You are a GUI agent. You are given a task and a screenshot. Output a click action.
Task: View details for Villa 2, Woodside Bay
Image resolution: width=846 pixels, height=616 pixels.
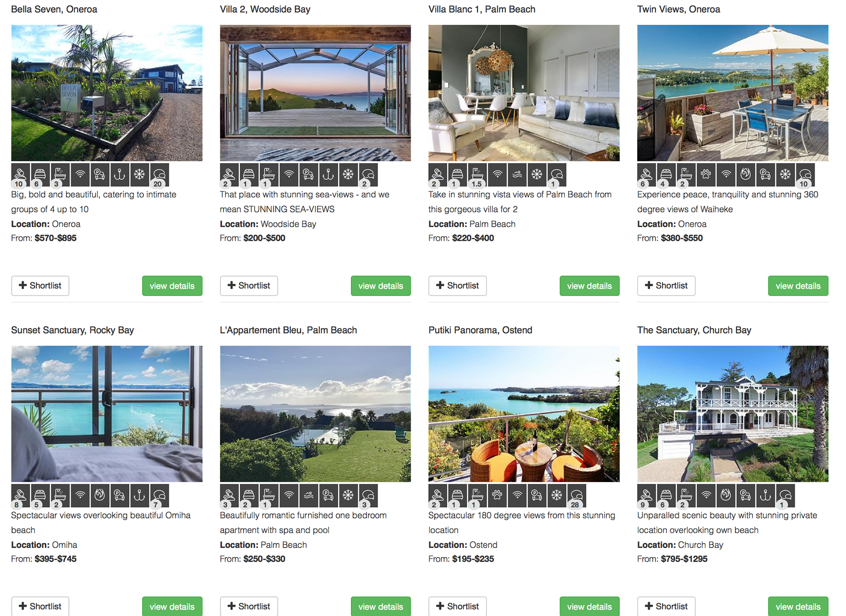click(x=381, y=286)
